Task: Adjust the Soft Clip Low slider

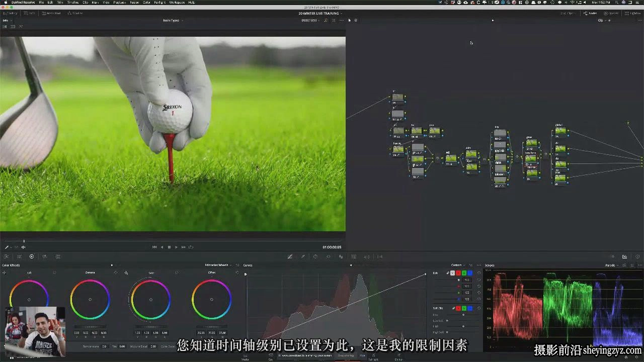Action: coord(463,315)
